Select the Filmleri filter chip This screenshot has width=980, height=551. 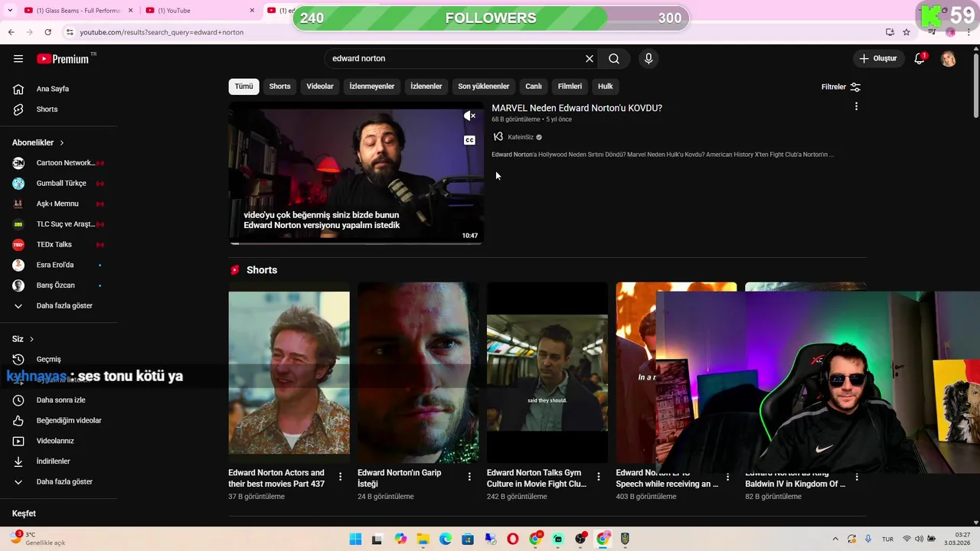coord(570,86)
